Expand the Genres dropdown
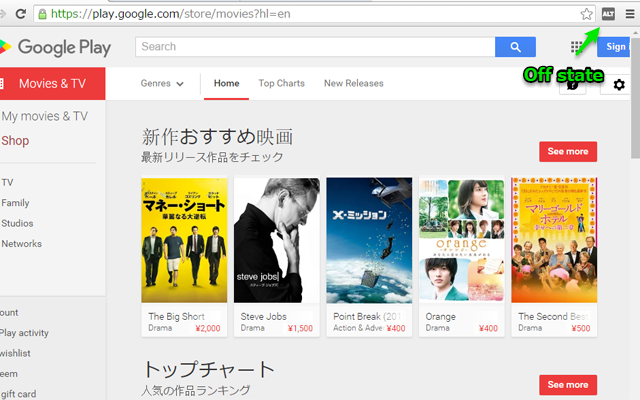Screen dimensions: 640x400 click(x=162, y=83)
